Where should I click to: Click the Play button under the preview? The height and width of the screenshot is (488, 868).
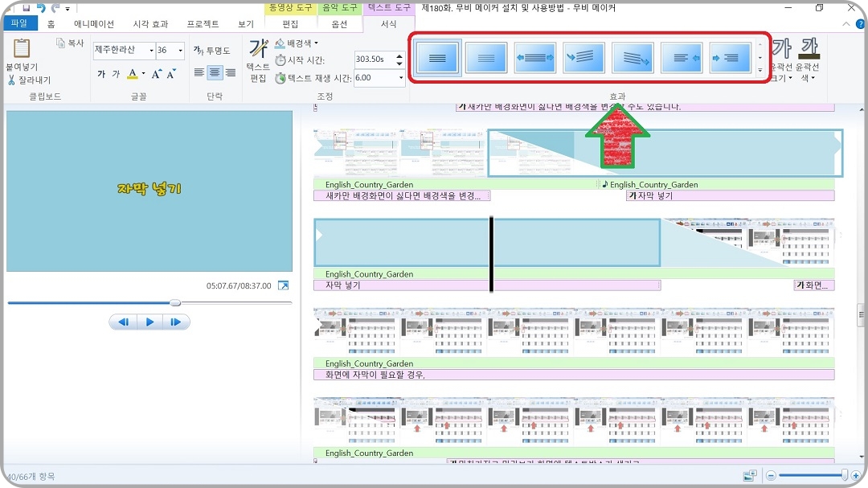149,322
